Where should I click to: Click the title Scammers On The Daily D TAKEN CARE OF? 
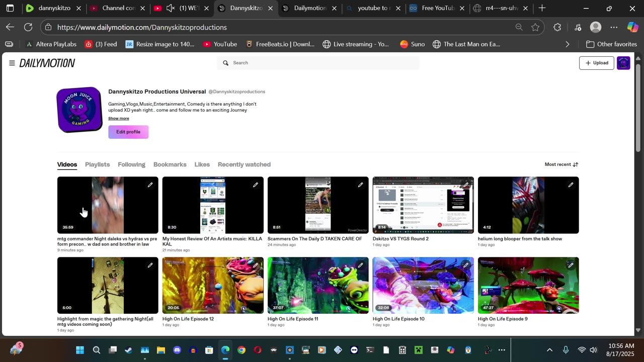[314, 239]
